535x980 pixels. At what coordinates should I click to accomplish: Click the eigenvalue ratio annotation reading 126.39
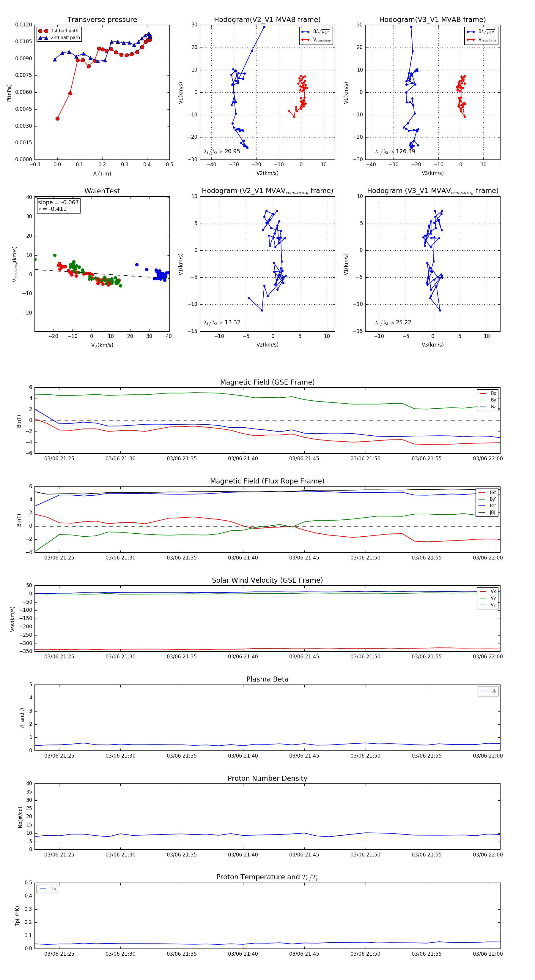[x=395, y=151]
